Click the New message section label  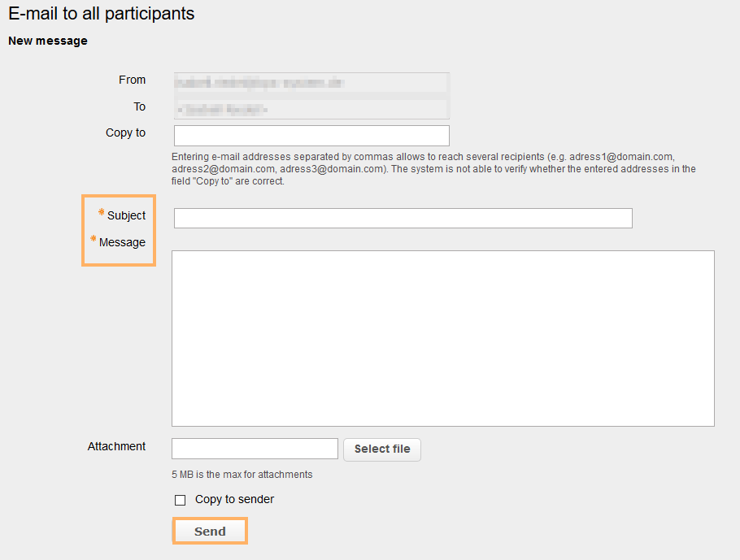(47, 41)
